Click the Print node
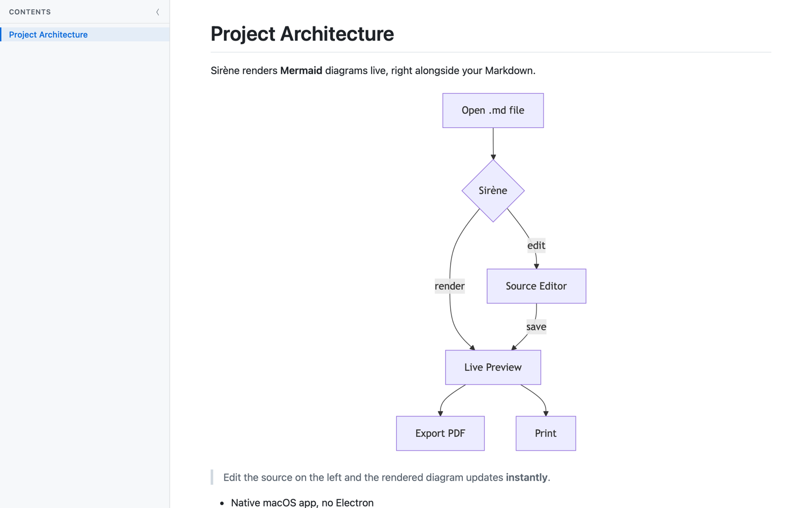 pyautogui.click(x=546, y=433)
